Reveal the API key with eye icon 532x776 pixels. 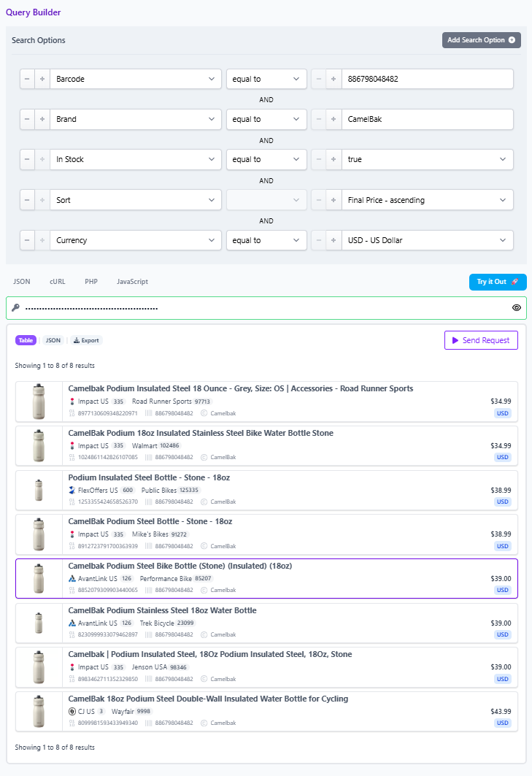tap(516, 308)
